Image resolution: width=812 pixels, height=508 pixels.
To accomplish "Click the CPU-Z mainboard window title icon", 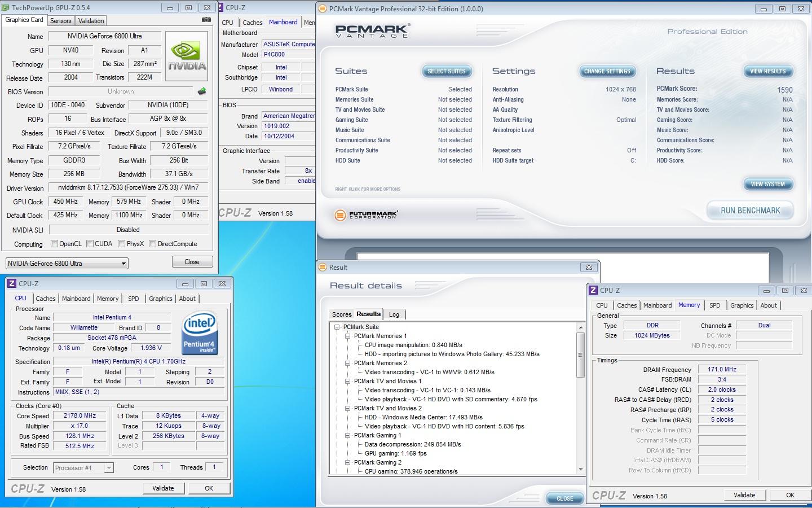I will point(221,7).
